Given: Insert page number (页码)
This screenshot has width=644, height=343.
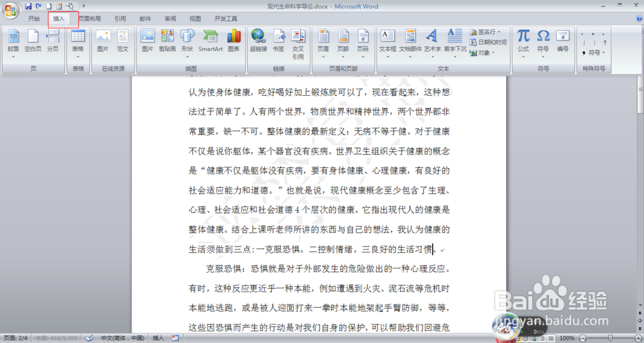Looking at the screenshot, I should coord(363,41).
